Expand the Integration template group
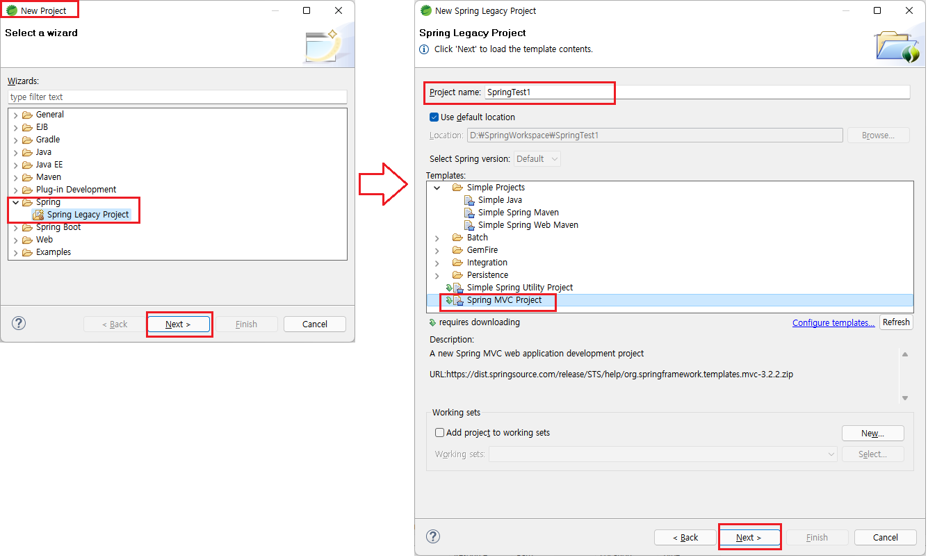 click(x=437, y=263)
